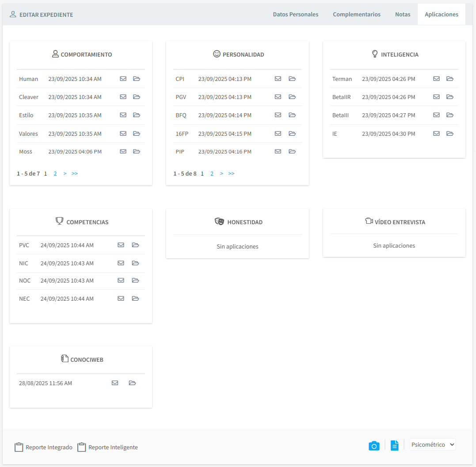Screen dimensions: 476x467
Task: Open the folder icon for Cleaver test
Action: coord(137,97)
